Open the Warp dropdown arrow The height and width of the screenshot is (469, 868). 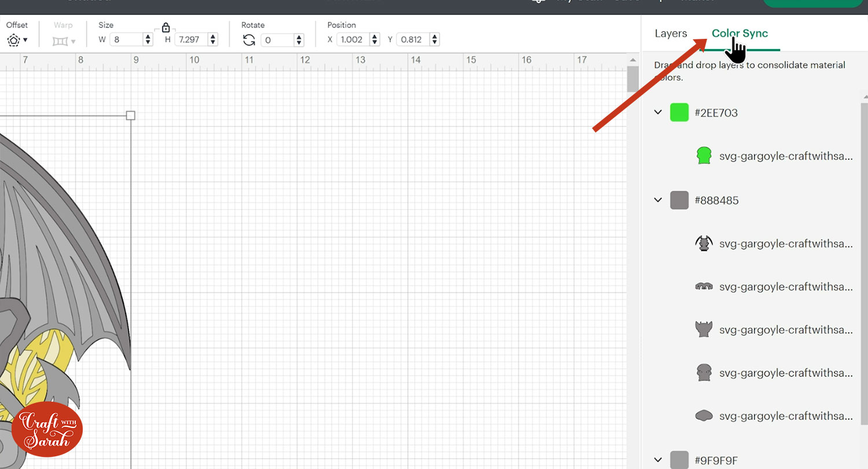pos(73,41)
